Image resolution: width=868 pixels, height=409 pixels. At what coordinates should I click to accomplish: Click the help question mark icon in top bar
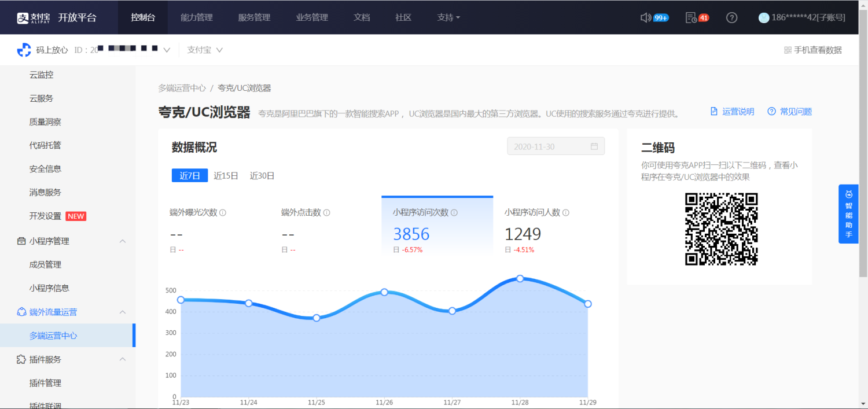click(x=731, y=17)
